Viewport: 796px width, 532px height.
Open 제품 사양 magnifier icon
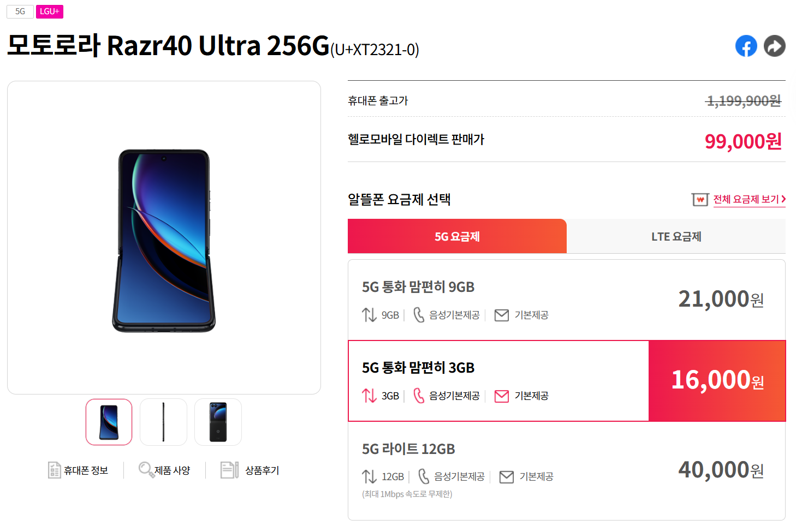[x=146, y=470]
